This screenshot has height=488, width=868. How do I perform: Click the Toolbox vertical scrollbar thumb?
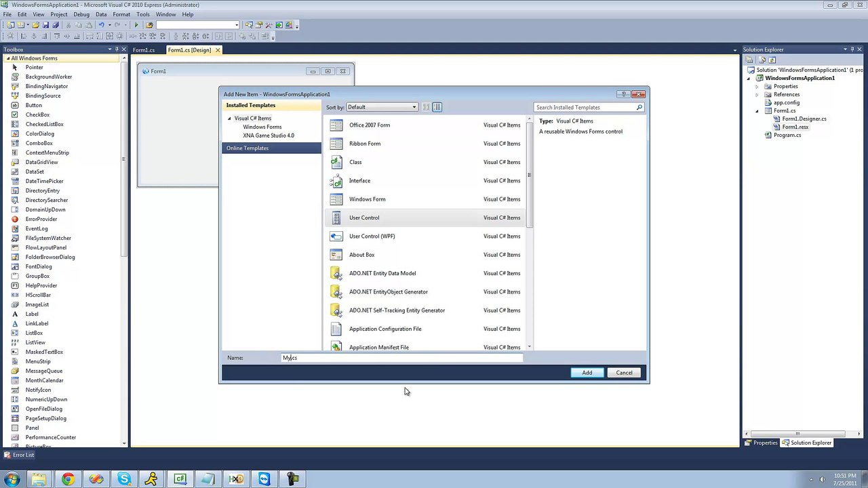[124, 159]
